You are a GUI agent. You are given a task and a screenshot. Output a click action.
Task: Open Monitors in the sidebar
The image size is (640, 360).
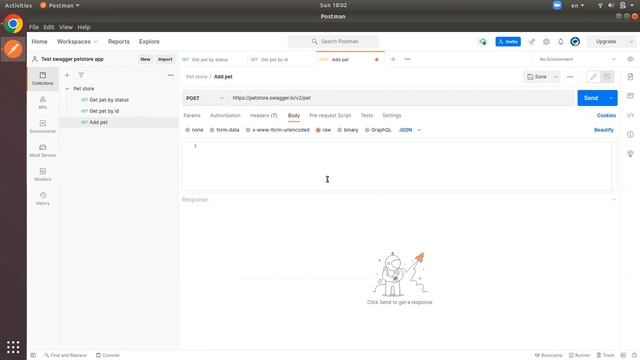[x=42, y=175]
